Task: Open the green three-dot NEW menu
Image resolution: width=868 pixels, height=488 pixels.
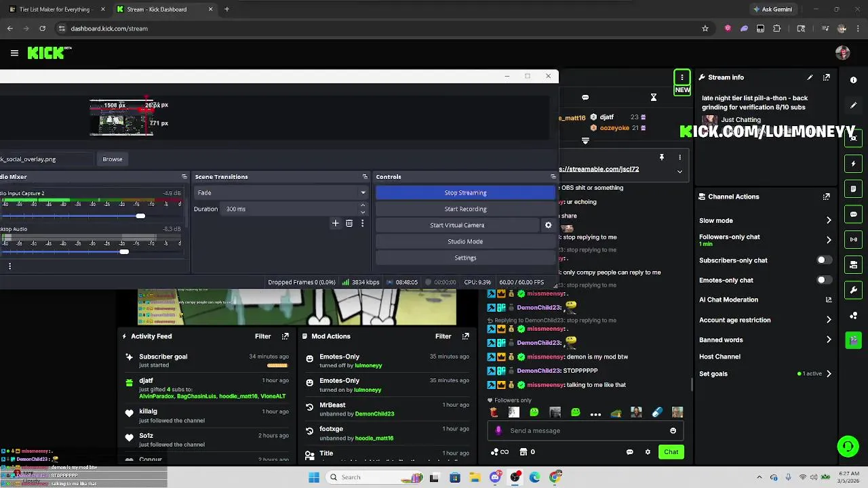Action: 682,77
